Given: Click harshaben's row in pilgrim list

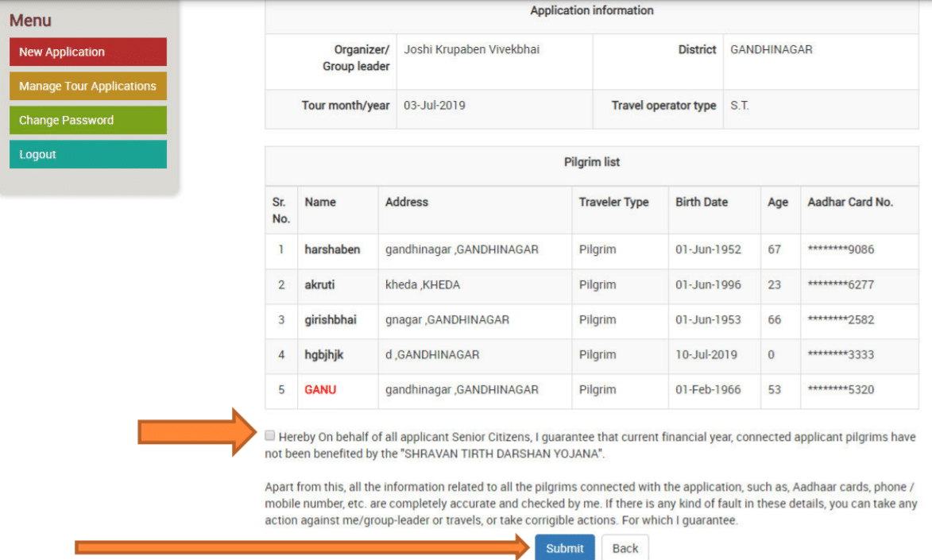Looking at the screenshot, I should (335, 249).
